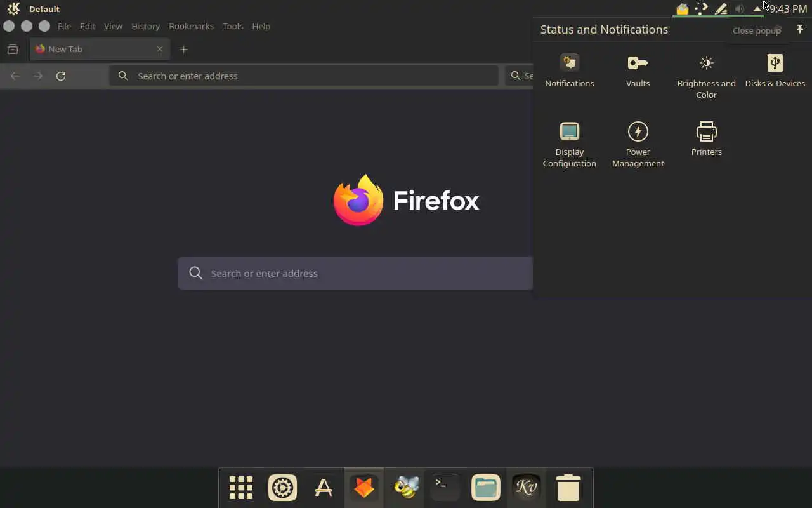Open Disks & Devices applet

[775, 70]
